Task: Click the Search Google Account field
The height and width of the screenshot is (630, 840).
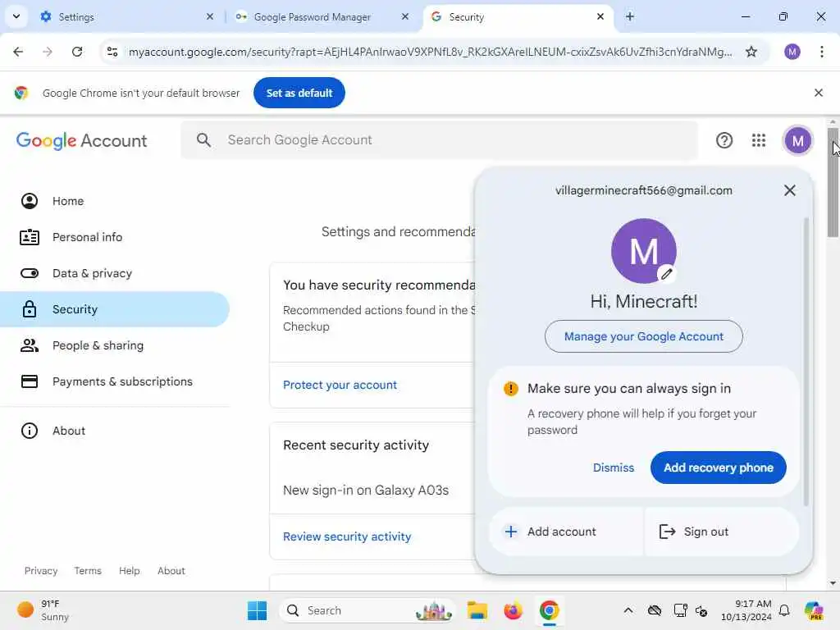Action: point(440,140)
